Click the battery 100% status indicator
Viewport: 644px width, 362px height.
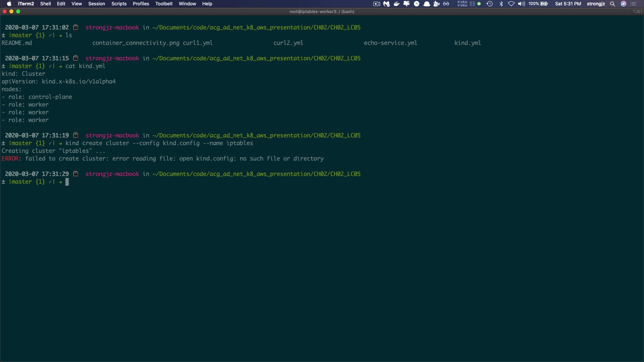538,4
